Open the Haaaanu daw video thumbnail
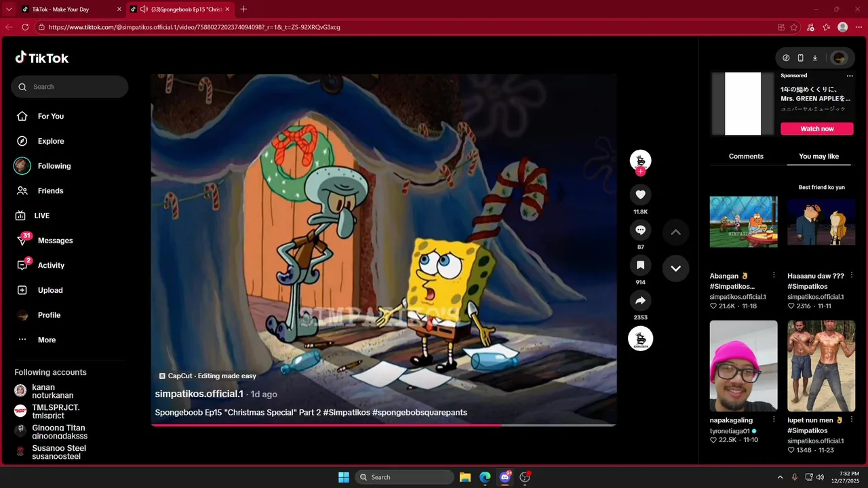Image resolution: width=868 pixels, height=488 pixels. [x=821, y=222]
